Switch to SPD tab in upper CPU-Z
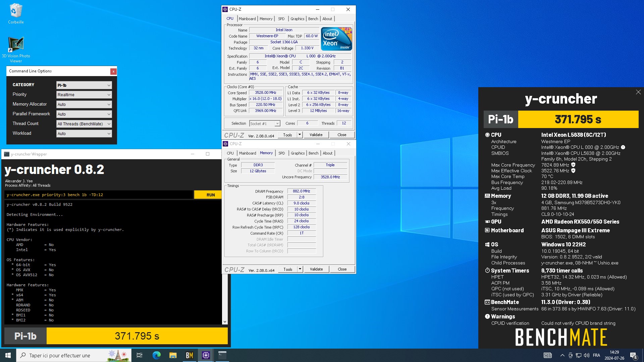644x362 pixels. (x=281, y=19)
